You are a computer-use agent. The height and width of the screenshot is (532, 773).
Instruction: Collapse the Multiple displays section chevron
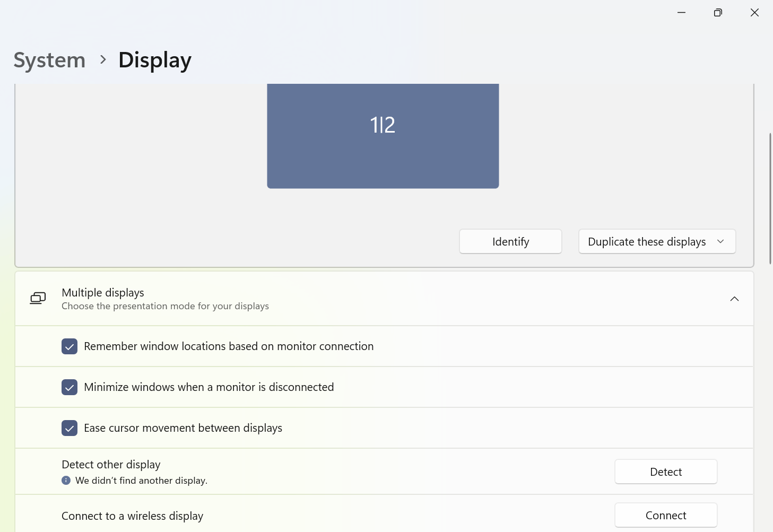(x=734, y=298)
